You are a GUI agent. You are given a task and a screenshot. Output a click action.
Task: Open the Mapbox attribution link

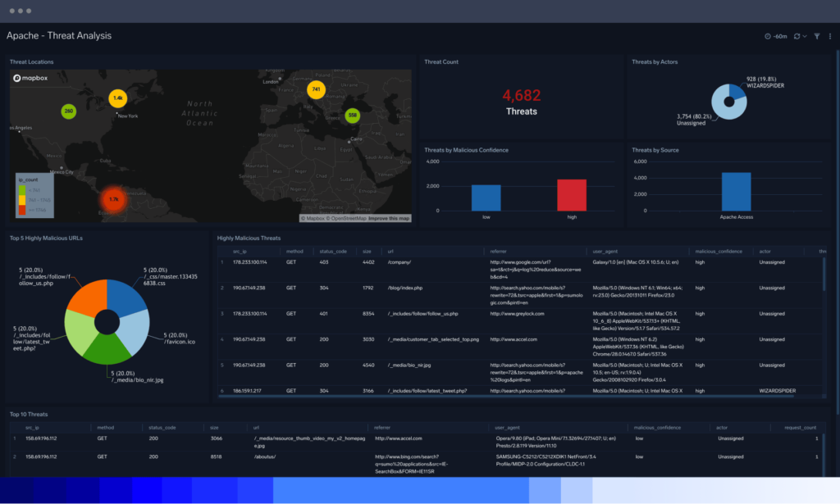pos(313,218)
